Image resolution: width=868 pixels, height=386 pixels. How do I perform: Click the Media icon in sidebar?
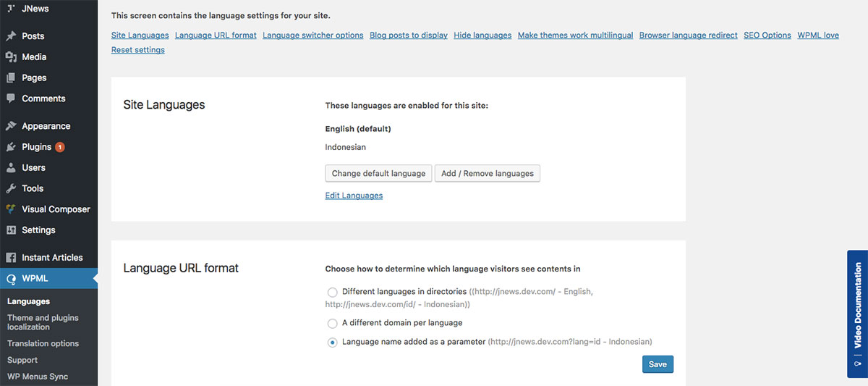(x=11, y=57)
